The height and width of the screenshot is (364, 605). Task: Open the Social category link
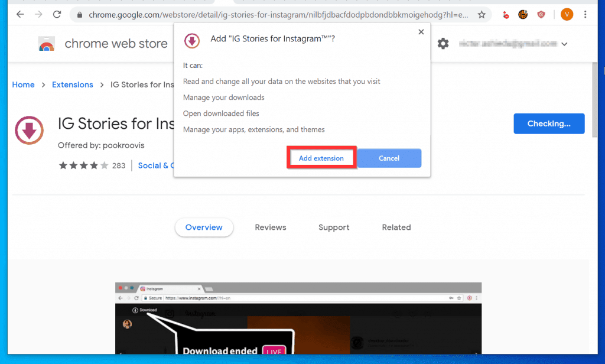point(156,165)
